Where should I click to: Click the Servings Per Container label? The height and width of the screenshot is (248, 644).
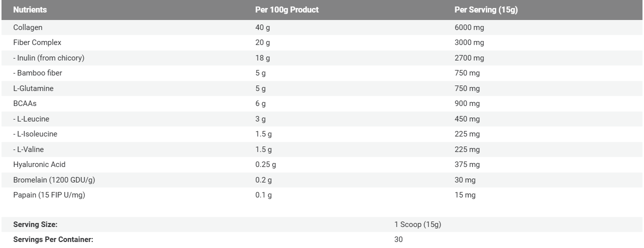coord(53,240)
